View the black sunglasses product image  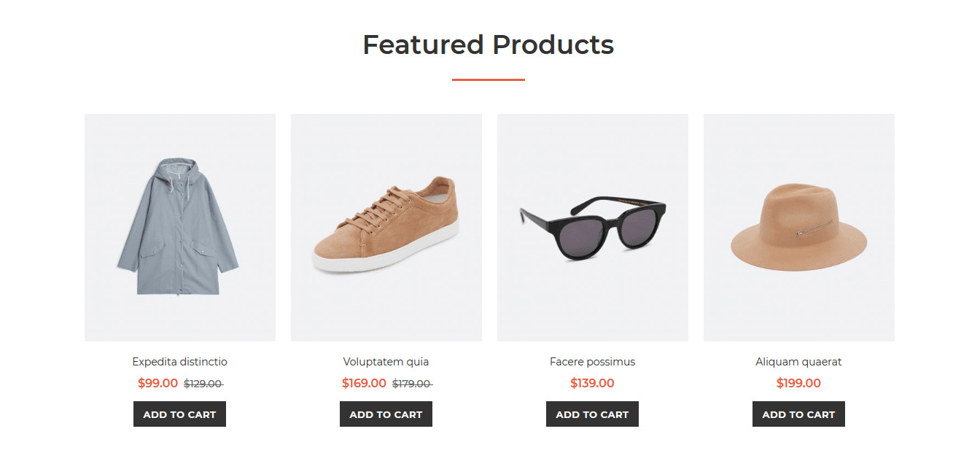(592, 227)
